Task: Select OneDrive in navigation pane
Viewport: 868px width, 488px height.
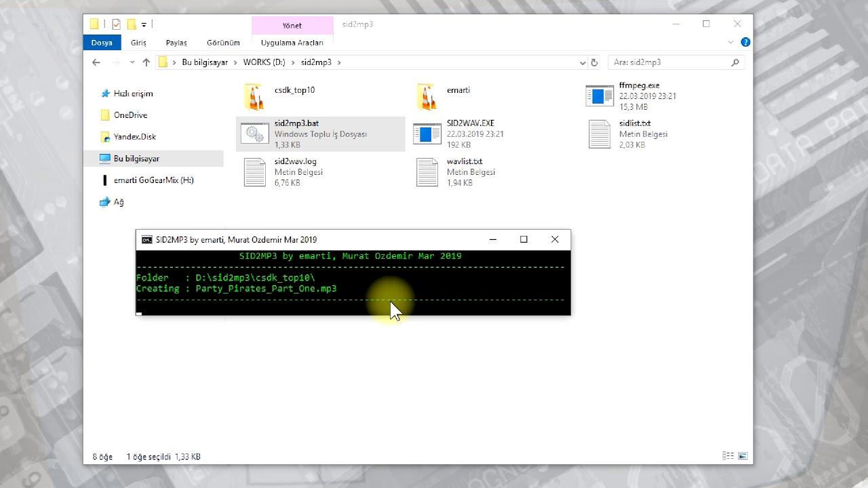Action: [130, 115]
